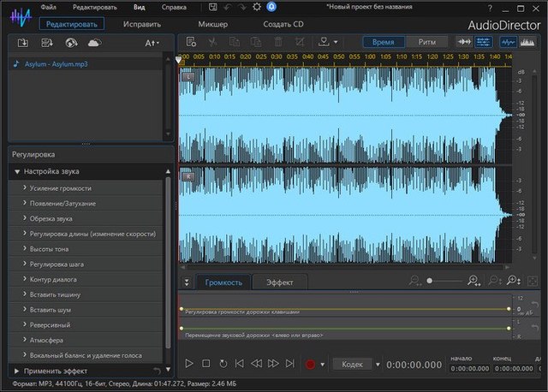Start recording with the red record button
Image resolution: width=548 pixels, height=392 pixels.
[x=310, y=364]
